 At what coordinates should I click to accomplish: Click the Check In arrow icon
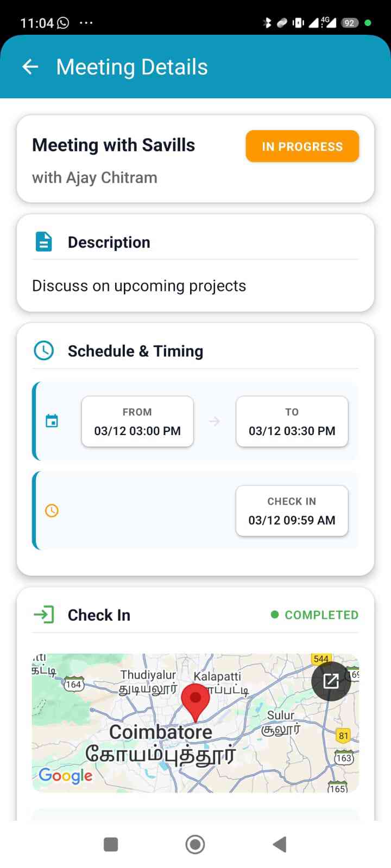pos(44,615)
